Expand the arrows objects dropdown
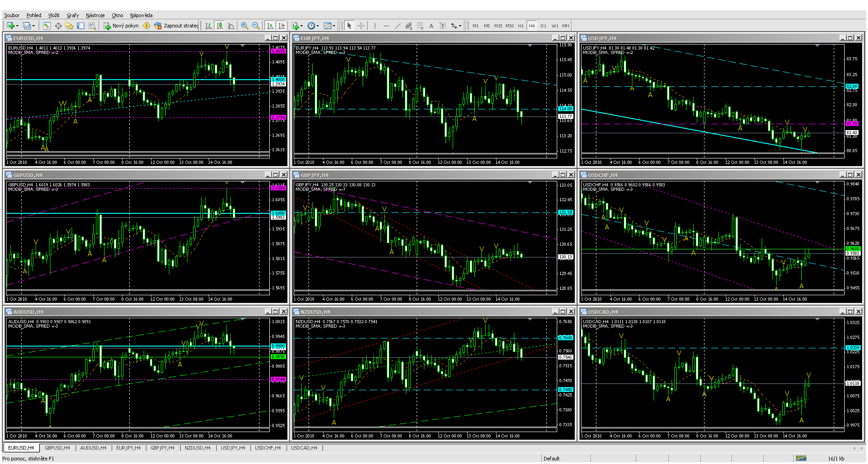 point(460,26)
